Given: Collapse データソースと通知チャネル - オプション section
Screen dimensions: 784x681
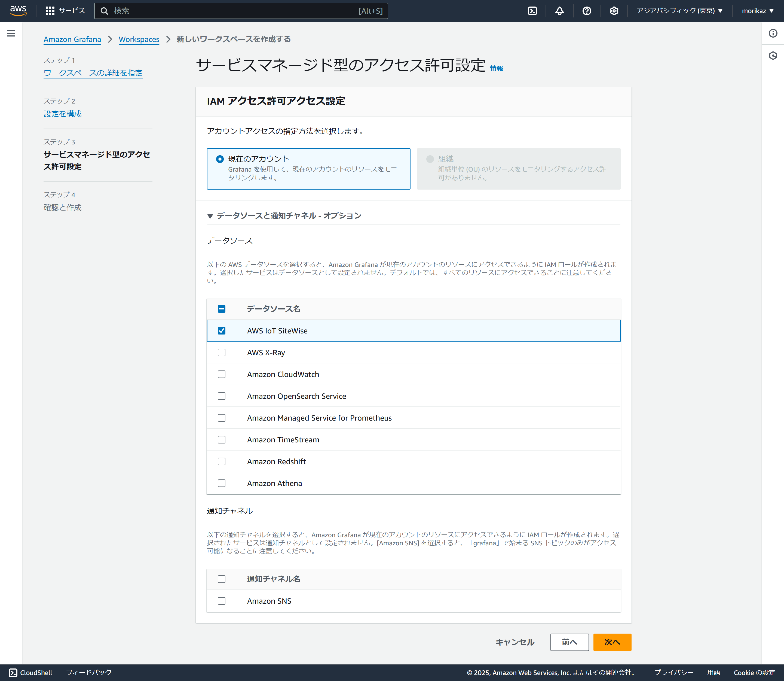Looking at the screenshot, I should [x=284, y=215].
